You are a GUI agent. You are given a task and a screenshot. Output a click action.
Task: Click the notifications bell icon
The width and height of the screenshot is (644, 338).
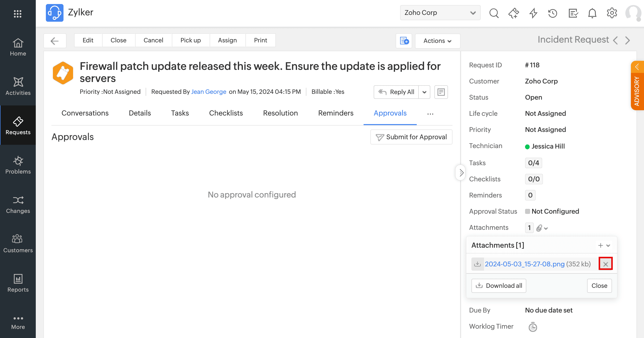point(592,13)
